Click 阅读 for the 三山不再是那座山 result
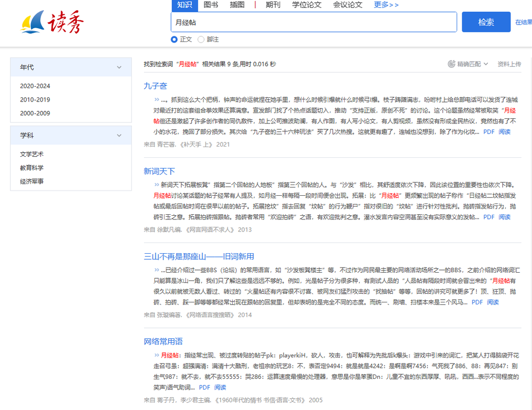Image resolution: width=532 pixels, height=410 pixels. (x=493, y=302)
